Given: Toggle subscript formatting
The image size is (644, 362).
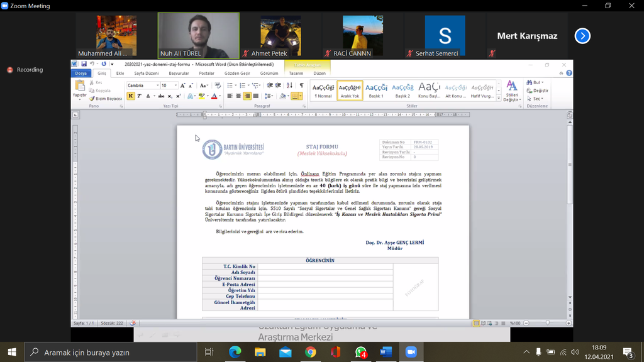Looking at the screenshot, I should 170,96.
